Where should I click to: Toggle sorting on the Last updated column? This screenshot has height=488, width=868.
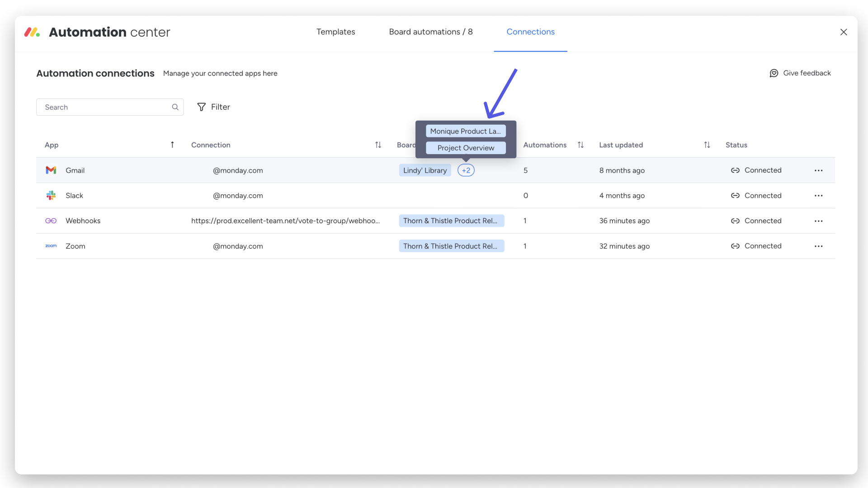[707, 145]
